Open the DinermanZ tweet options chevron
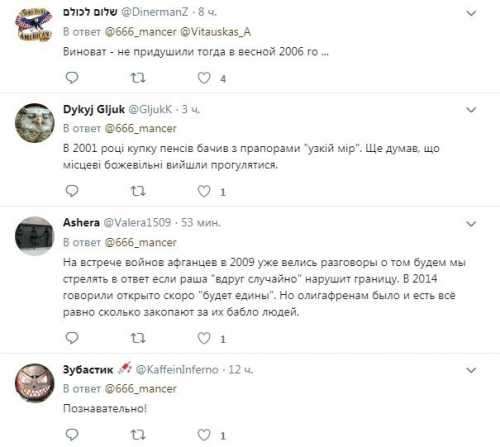Image resolution: width=500 pixels, height=447 pixels. coord(471,13)
